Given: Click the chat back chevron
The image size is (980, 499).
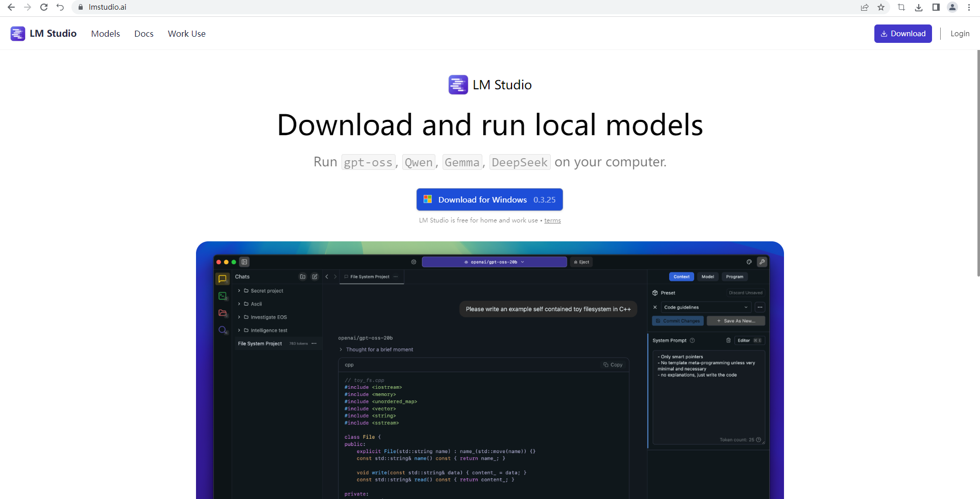Looking at the screenshot, I should (x=327, y=277).
